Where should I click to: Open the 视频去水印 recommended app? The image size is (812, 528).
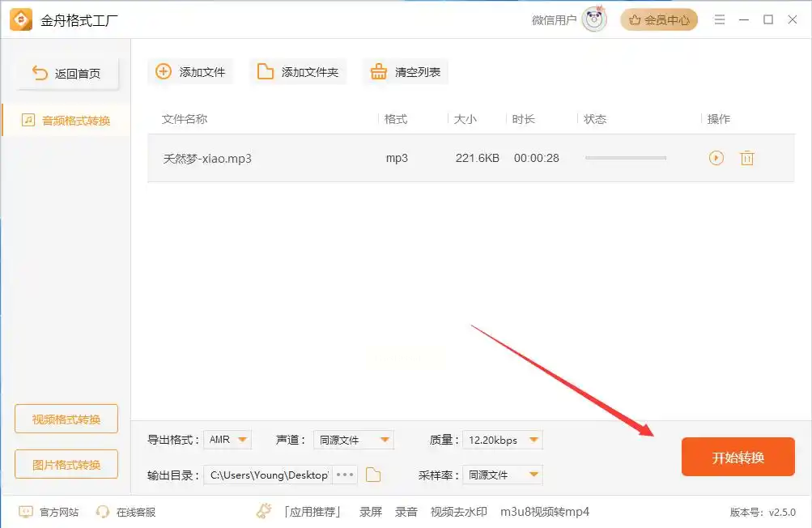(x=459, y=512)
